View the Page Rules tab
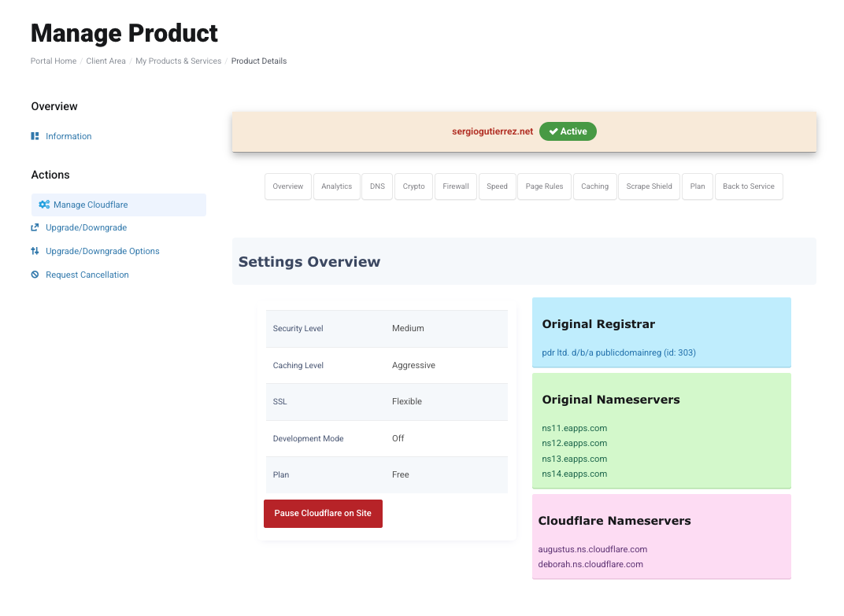 point(544,186)
